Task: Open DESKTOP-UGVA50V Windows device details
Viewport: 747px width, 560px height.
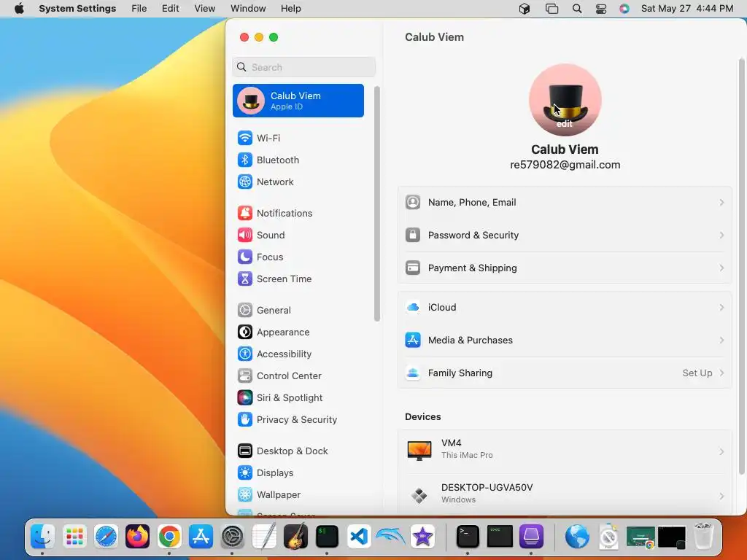Action: 565,495
